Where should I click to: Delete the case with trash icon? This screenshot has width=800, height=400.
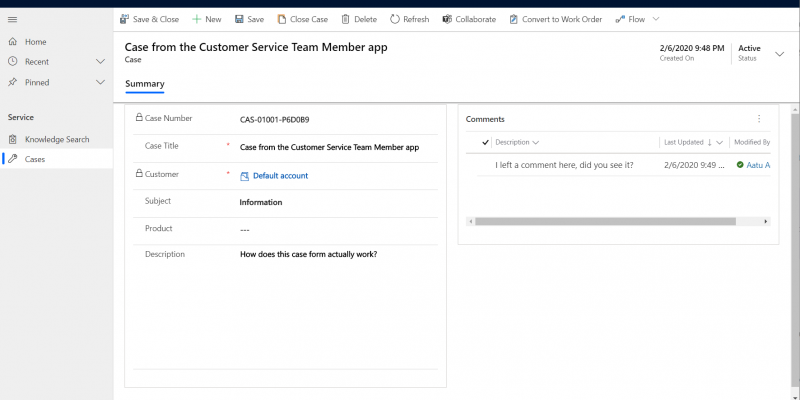pyautogui.click(x=345, y=19)
